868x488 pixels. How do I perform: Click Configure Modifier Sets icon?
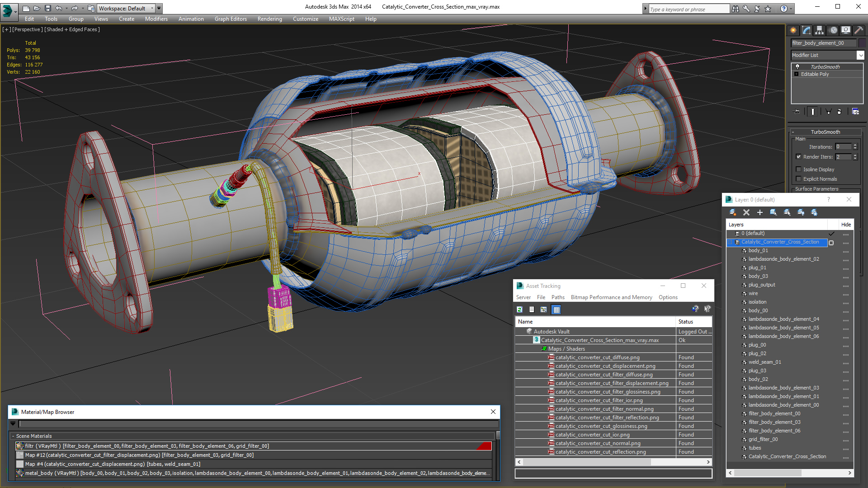[855, 111]
